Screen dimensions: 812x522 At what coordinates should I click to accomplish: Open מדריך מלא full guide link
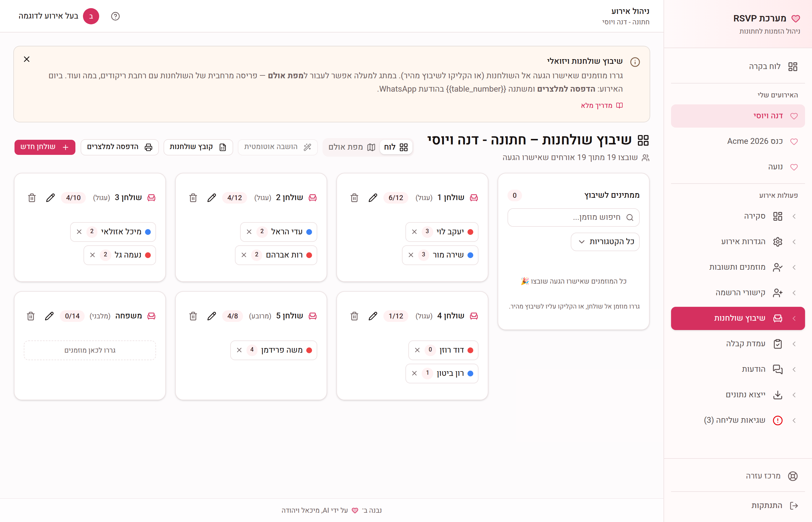601,106
